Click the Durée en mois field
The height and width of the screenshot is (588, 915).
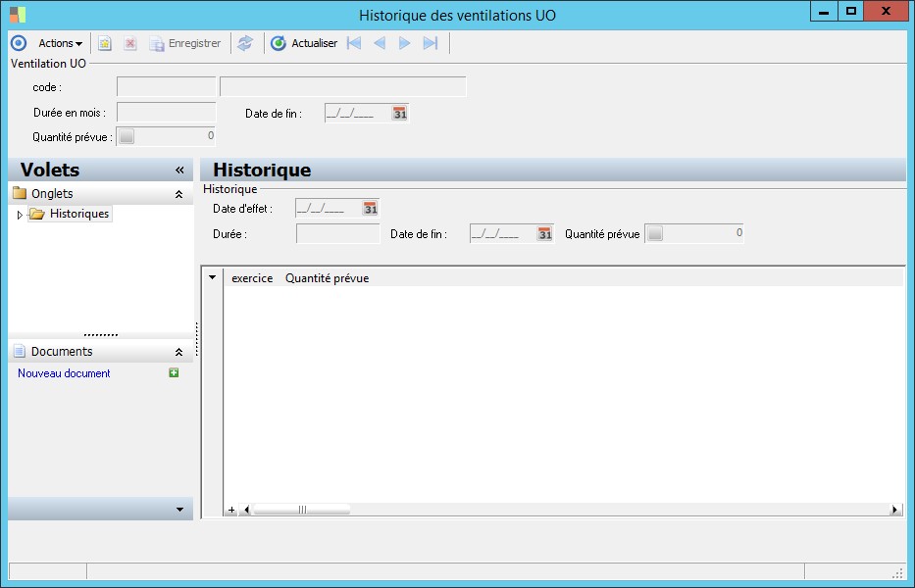(x=167, y=112)
